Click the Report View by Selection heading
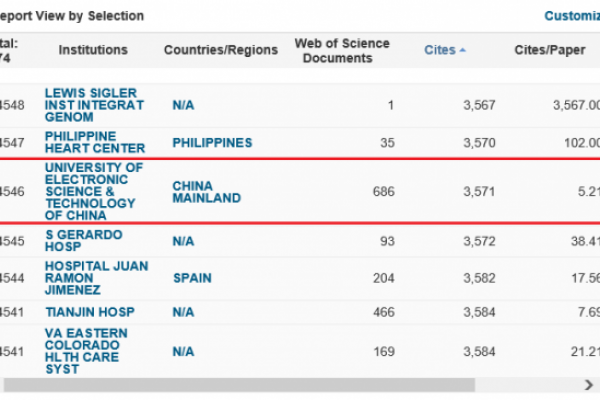This screenshot has width=600, height=400. click(x=72, y=16)
